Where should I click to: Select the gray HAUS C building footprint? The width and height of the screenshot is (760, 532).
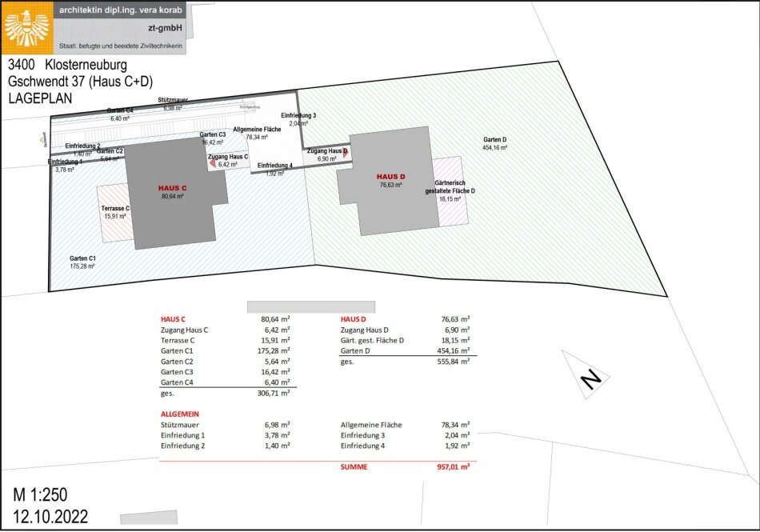[x=172, y=212]
